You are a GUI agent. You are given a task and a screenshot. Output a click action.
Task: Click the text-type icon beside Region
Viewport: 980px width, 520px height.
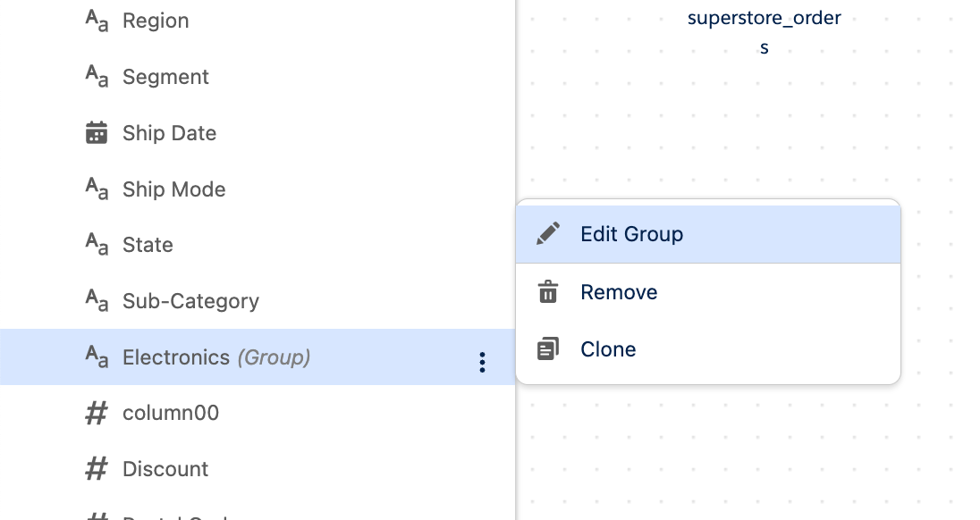[x=97, y=21]
